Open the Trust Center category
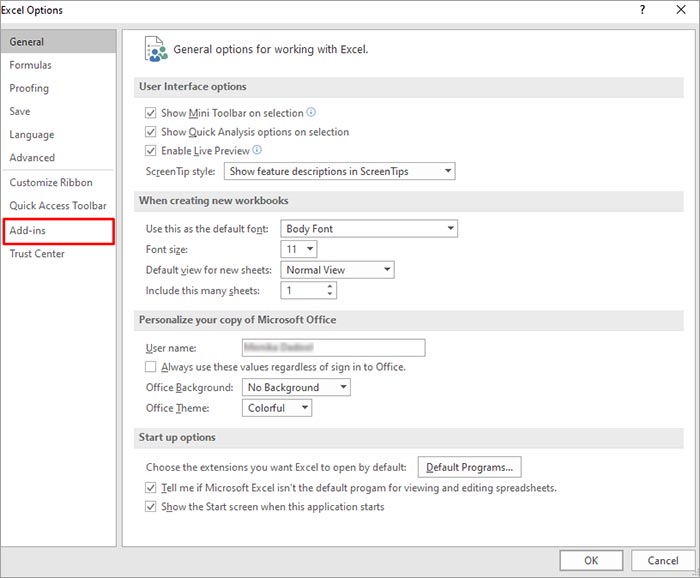Image resolution: width=700 pixels, height=578 pixels. [x=58, y=254]
